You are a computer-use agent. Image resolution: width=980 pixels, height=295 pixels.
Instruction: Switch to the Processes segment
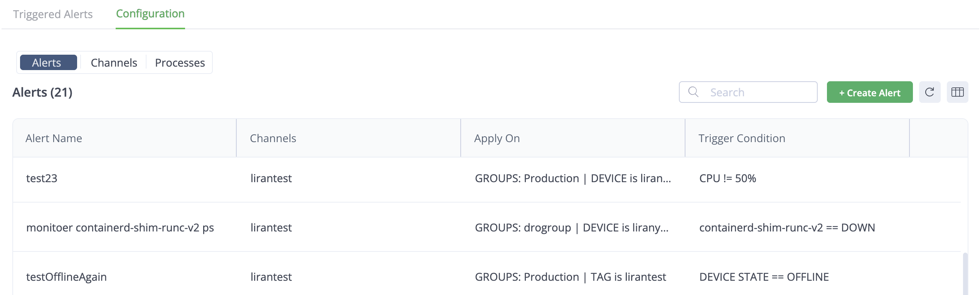coord(180,62)
